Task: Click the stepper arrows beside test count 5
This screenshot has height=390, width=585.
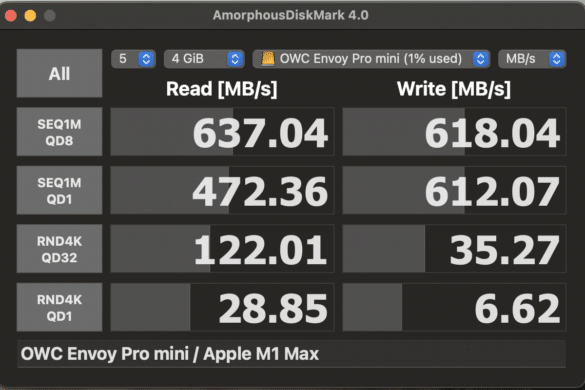Action: (x=146, y=59)
